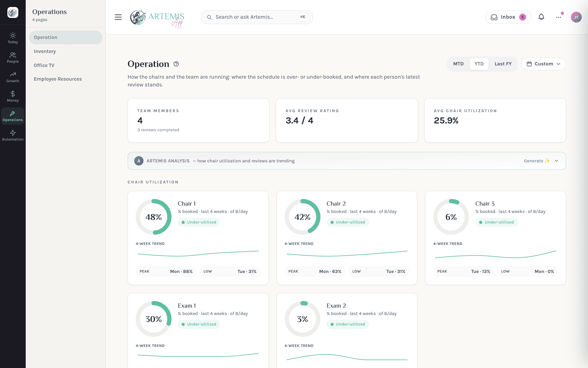
Task: Switch date range to Last FY
Action: (503, 64)
